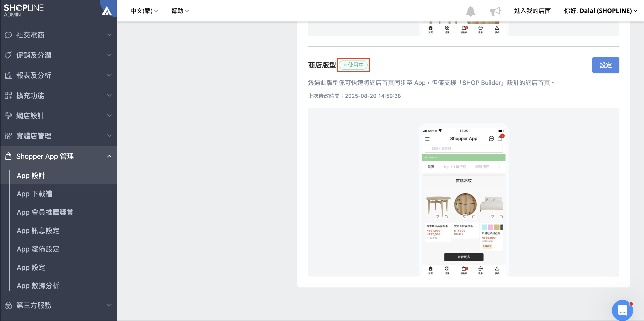Screen dimensions: 644x321
Task: Select the 精選優惠 tab in preview
Action: [482, 167]
